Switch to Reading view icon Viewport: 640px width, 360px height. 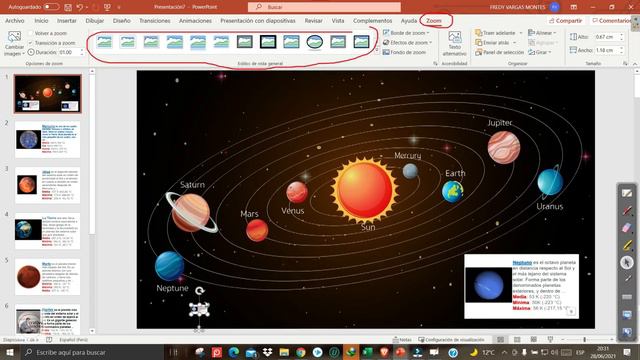pos(533,340)
